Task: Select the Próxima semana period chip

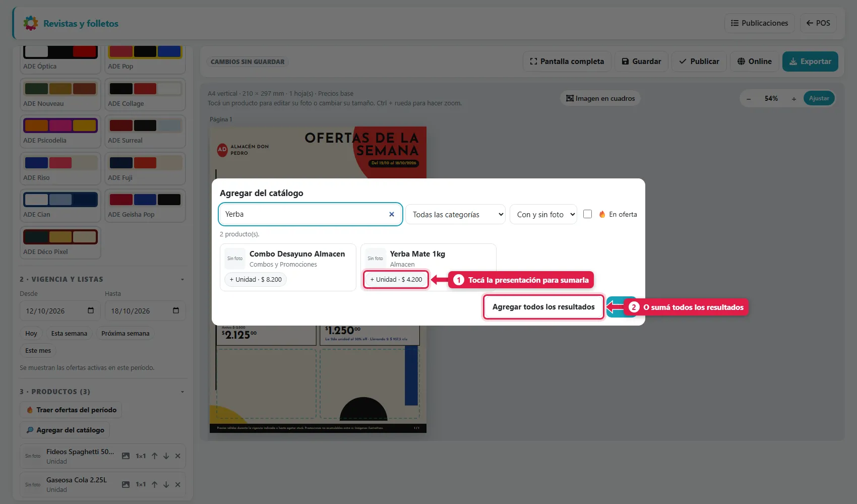Action: coord(126,333)
